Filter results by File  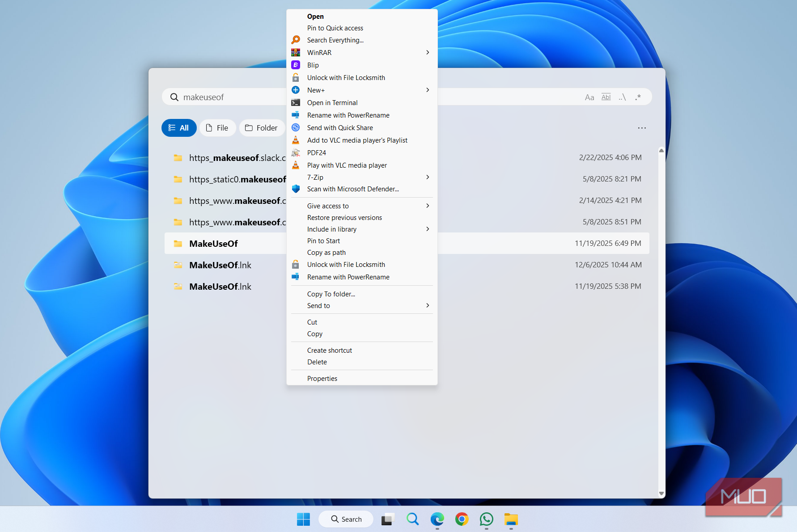tap(217, 128)
